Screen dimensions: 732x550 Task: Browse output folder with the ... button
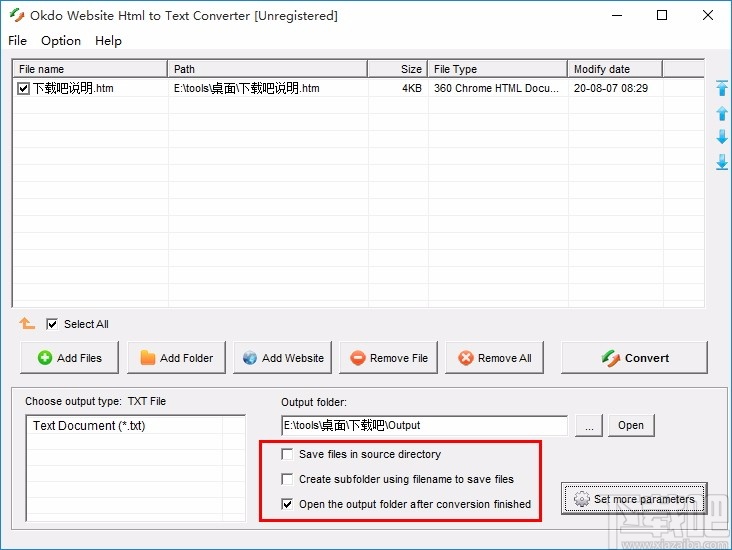coord(589,425)
